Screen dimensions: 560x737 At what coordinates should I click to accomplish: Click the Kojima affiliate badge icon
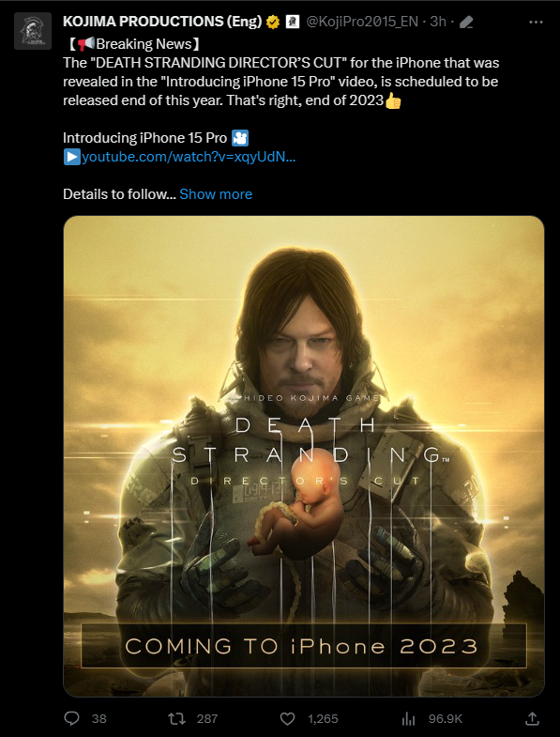293,22
